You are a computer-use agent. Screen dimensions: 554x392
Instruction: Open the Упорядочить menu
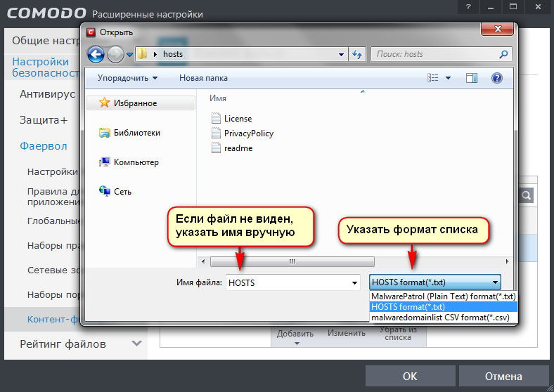127,78
